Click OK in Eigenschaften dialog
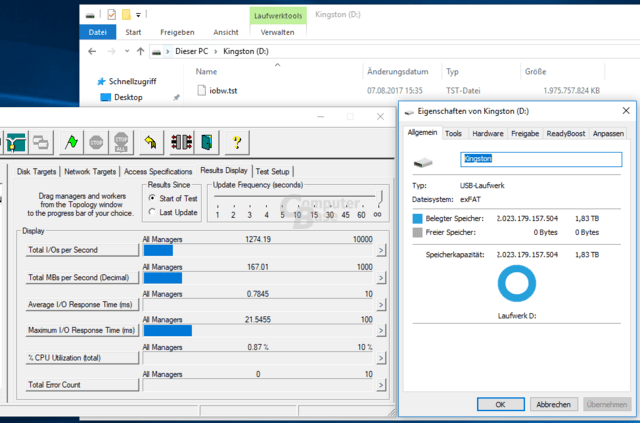 click(x=500, y=405)
